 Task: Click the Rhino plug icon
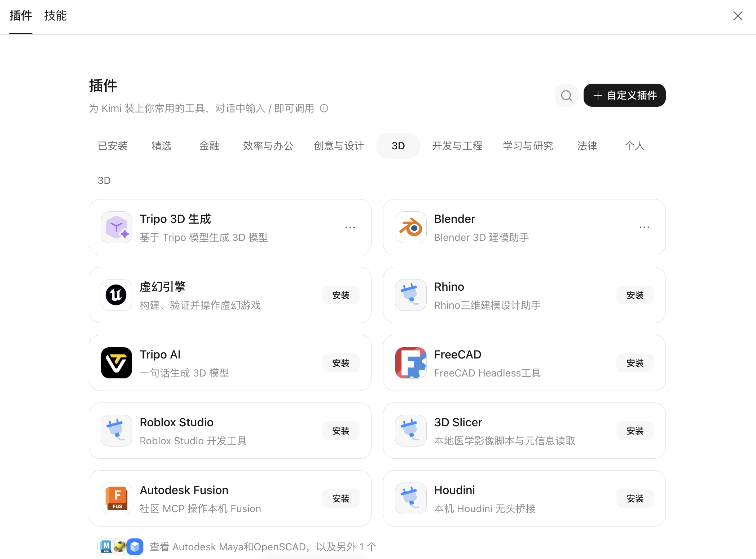[x=411, y=295]
